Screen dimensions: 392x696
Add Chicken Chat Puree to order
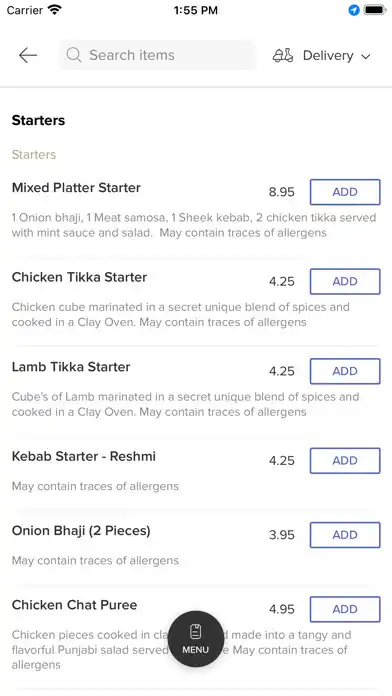pyautogui.click(x=345, y=609)
